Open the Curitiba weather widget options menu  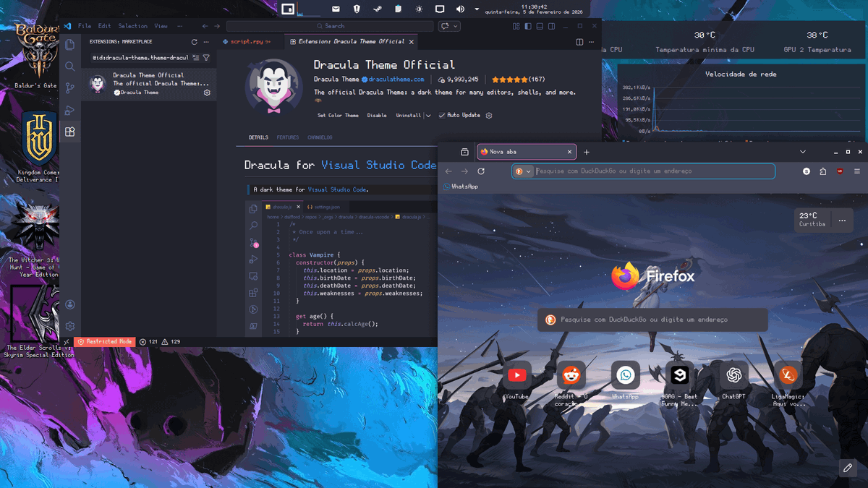point(842,220)
